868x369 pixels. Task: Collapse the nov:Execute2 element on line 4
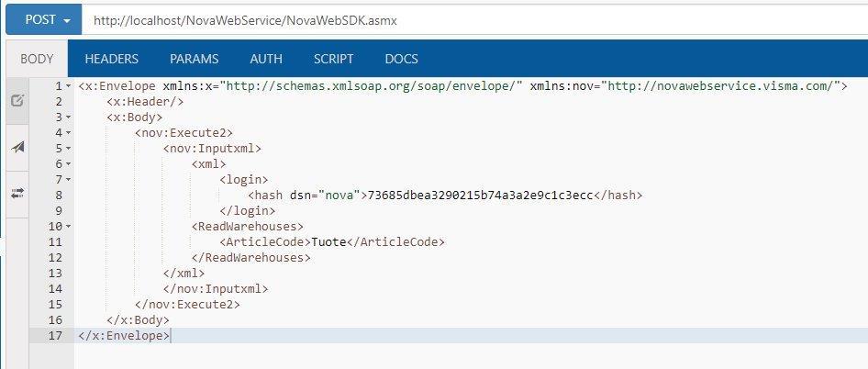[68, 133]
